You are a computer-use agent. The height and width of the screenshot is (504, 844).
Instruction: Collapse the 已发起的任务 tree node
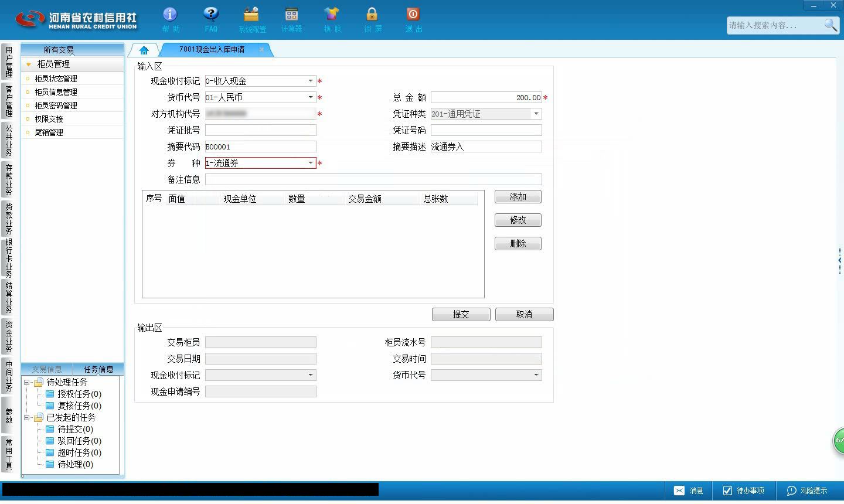tap(27, 418)
